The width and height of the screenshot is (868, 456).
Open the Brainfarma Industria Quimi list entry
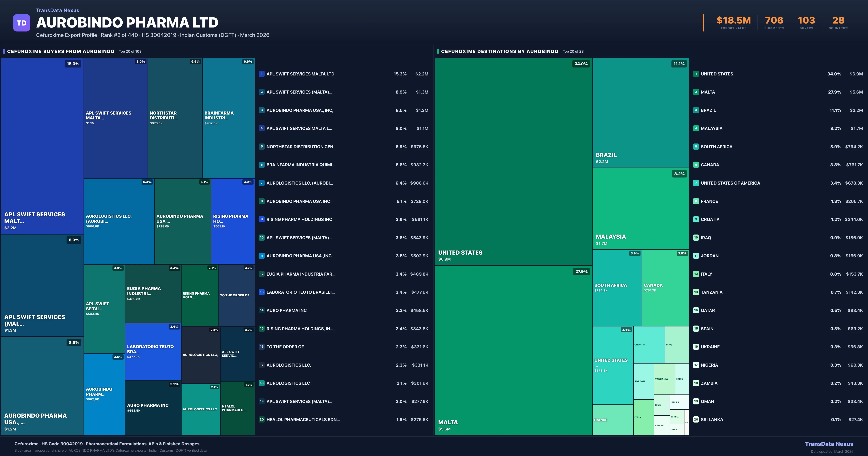tap(301, 165)
